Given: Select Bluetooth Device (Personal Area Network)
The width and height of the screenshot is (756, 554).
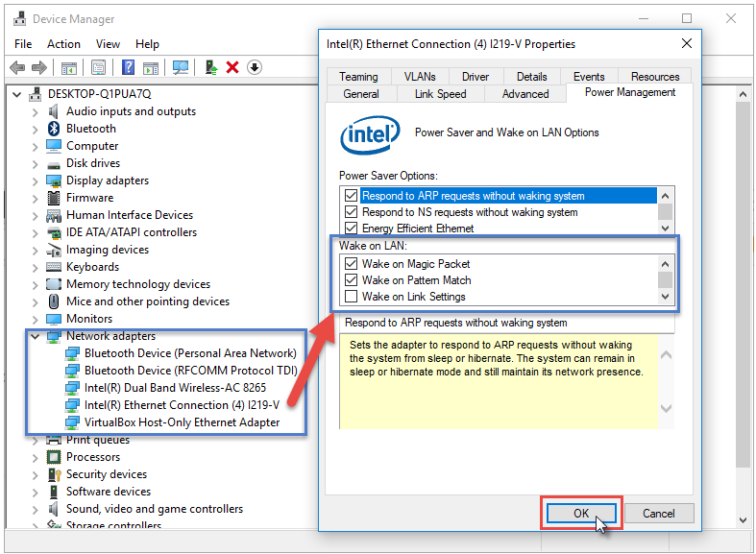Looking at the screenshot, I should pyautogui.click(x=190, y=353).
